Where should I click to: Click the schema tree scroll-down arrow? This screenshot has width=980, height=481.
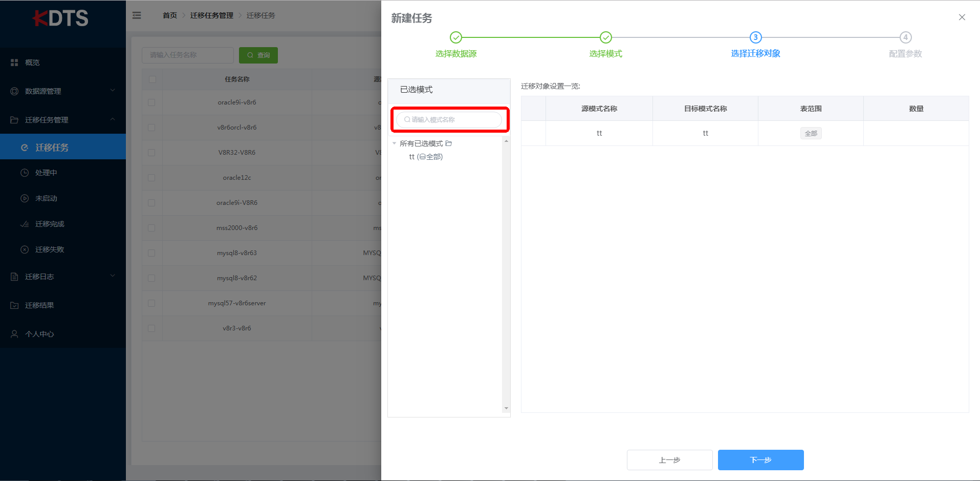tap(507, 409)
